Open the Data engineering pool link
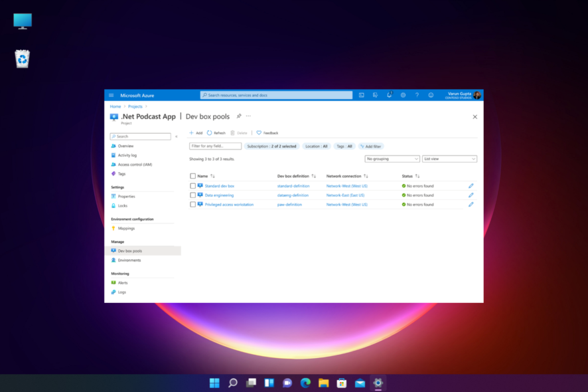Image resolution: width=588 pixels, height=392 pixels. (x=219, y=195)
